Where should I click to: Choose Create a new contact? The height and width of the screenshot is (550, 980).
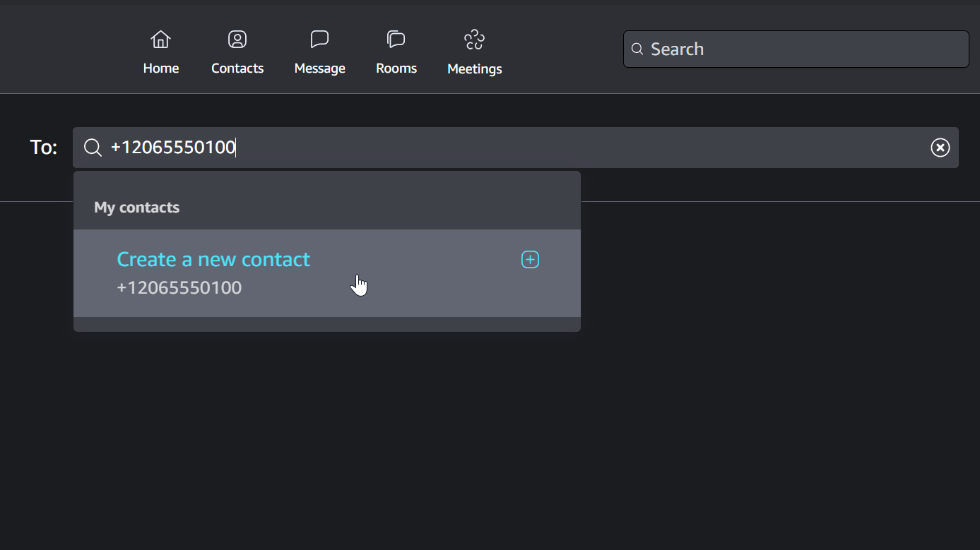pos(213,260)
